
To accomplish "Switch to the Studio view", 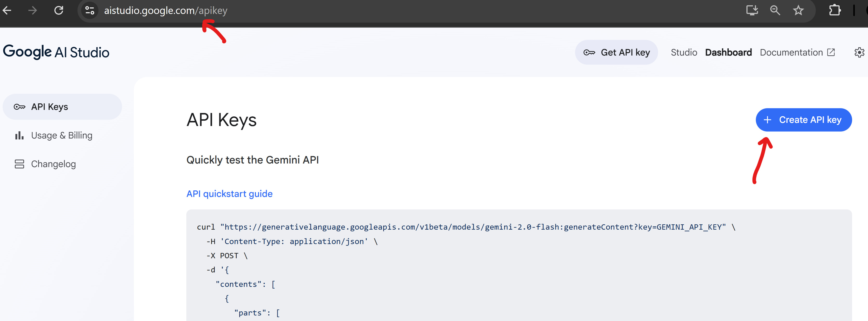I will click(x=684, y=52).
